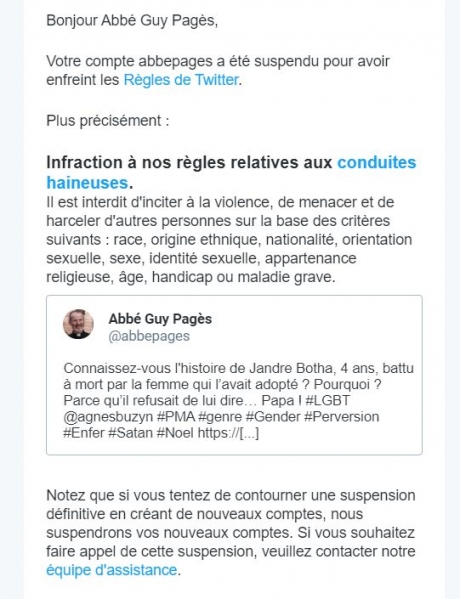Click the #LGBT hashtag in the tweet
Viewport: 460px width, 599px height.
click(328, 400)
